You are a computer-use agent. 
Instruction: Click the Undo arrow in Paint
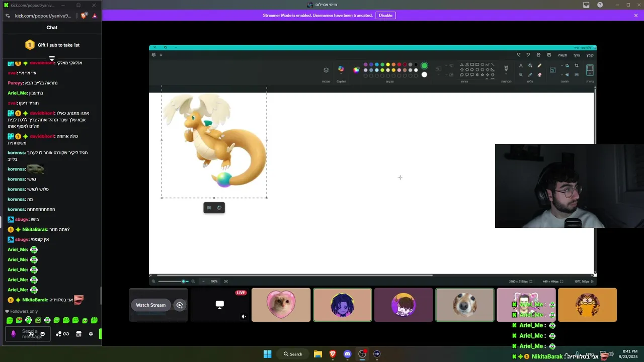[x=528, y=55]
